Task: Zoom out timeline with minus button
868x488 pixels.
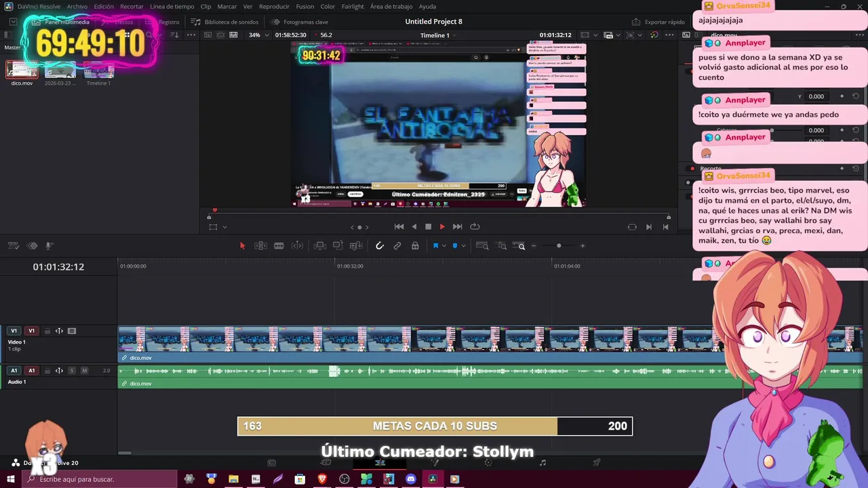Action: click(x=534, y=246)
